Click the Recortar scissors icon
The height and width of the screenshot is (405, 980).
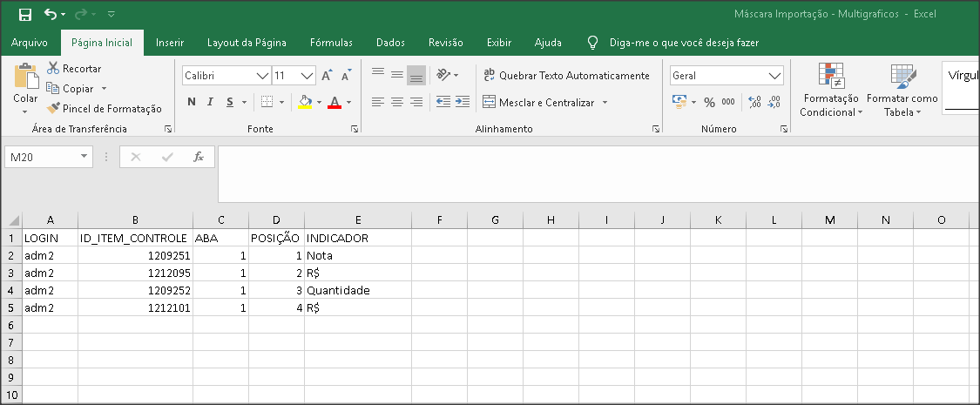[x=53, y=68]
